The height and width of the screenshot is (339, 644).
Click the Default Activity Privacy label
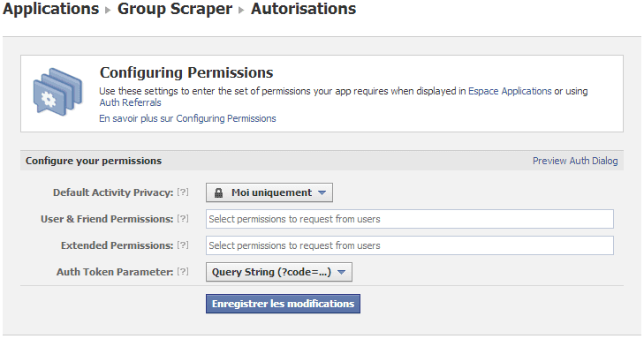[x=113, y=192]
